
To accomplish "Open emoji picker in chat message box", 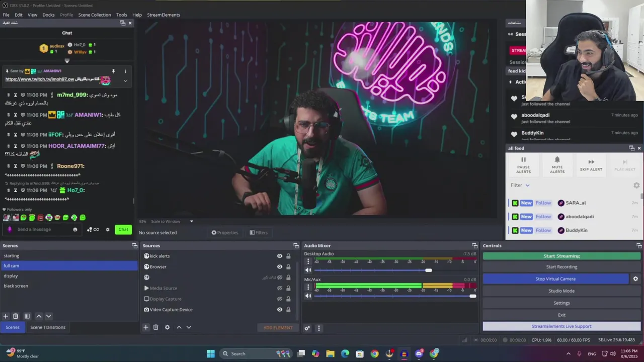I will click(x=75, y=230).
